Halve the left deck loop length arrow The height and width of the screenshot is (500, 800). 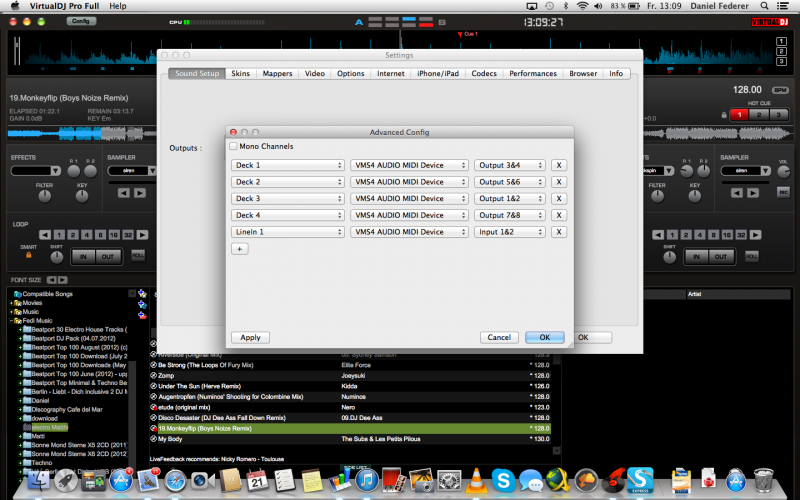point(45,235)
